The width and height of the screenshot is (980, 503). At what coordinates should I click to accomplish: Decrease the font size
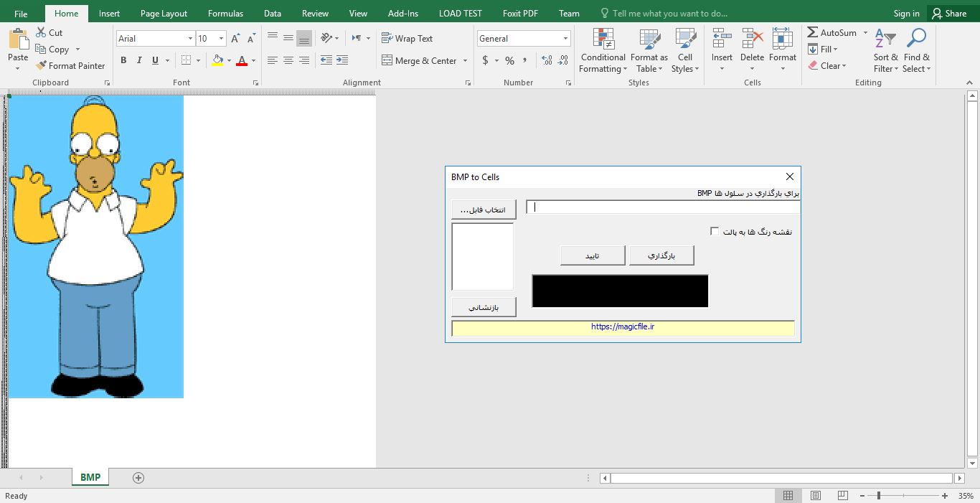251,39
